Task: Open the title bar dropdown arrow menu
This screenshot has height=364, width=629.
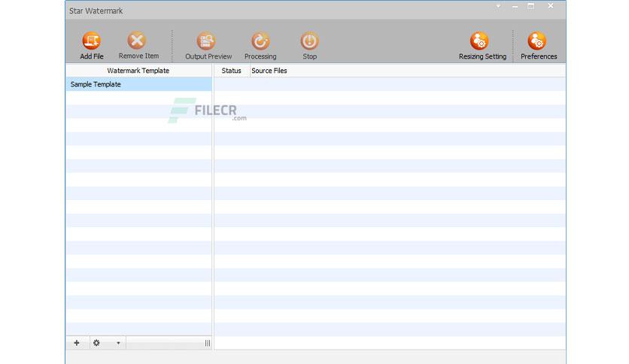Action: 498,6
